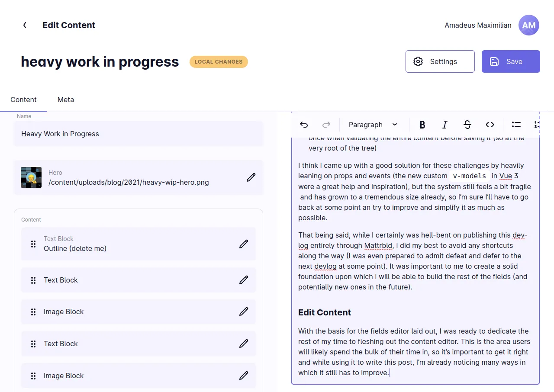554x392 pixels.
Task: Open the Paragraph style dropdown
Action: click(373, 125)
